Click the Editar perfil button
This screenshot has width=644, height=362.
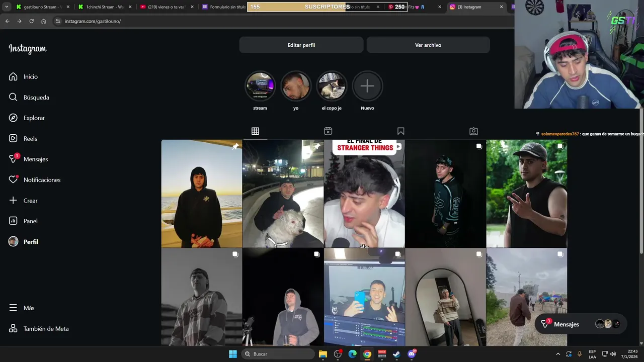301,45
